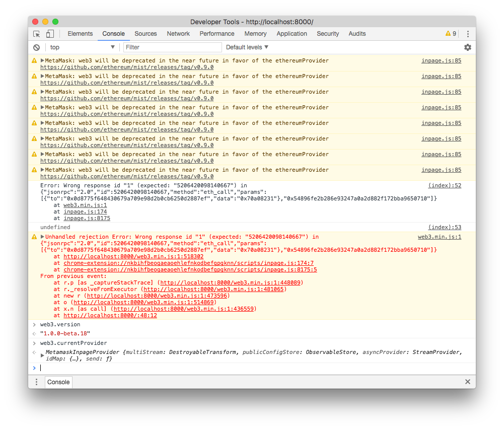Open the top execution context dropdown
This screenshot has width=504, height=429.
[x=82, y=47]
